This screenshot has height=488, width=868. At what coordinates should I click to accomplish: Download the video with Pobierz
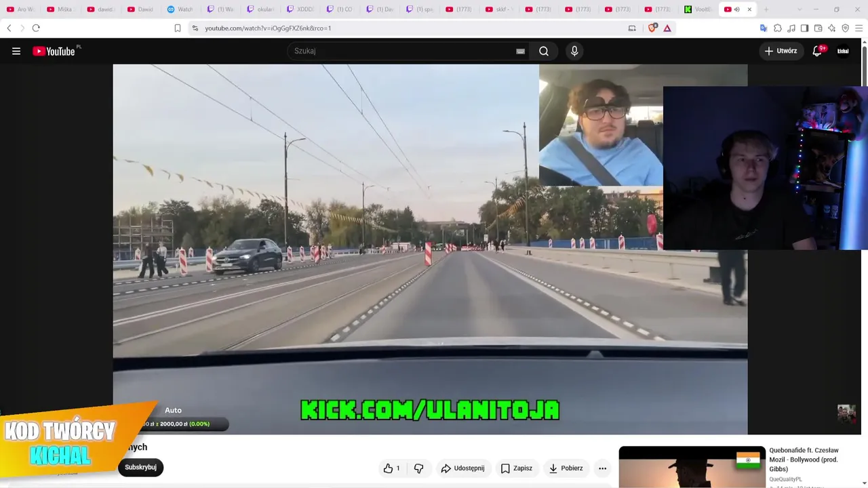click(566, 468)
